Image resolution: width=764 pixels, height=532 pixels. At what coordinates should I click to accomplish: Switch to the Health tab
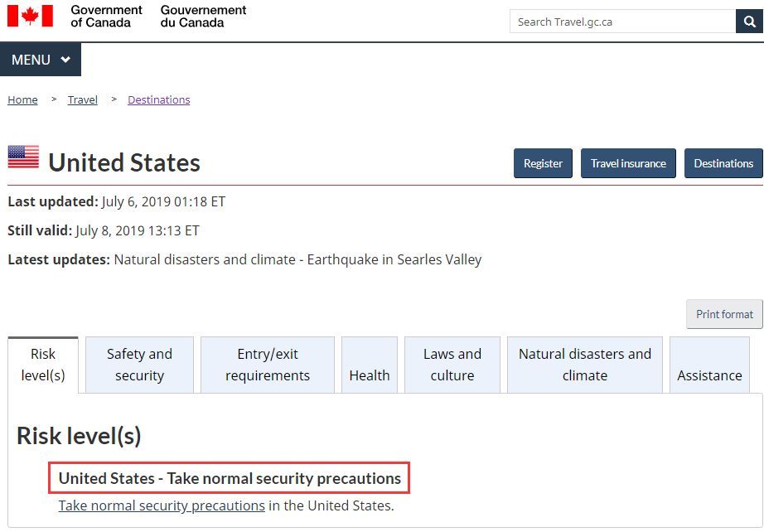point(370,365)
